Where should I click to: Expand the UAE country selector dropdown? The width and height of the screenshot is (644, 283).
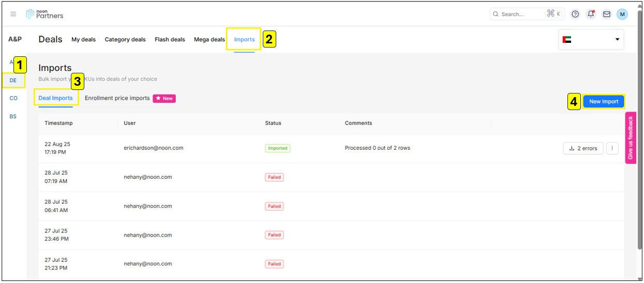tap(591, 39)
